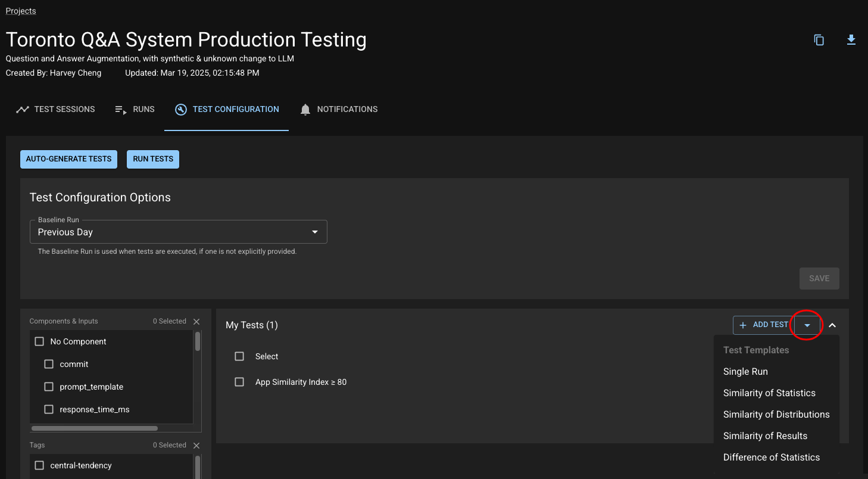868x479 pixels.
Task: Click the download icon in header
Action: [851, 40]
